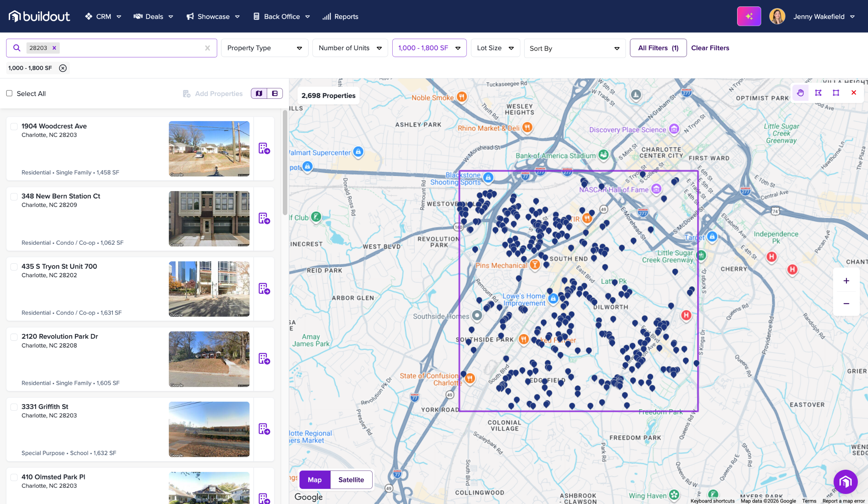The image size is (868, 504).
Task: Open the Number of Units dropdown
Action: (x=350, y=48)
